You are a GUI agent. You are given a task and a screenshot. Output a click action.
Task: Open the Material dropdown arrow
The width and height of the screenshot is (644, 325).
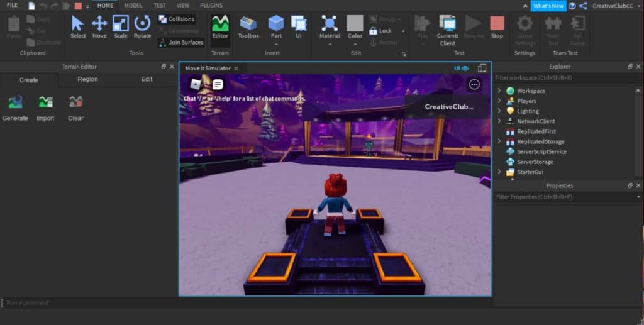tap(330, 44)
